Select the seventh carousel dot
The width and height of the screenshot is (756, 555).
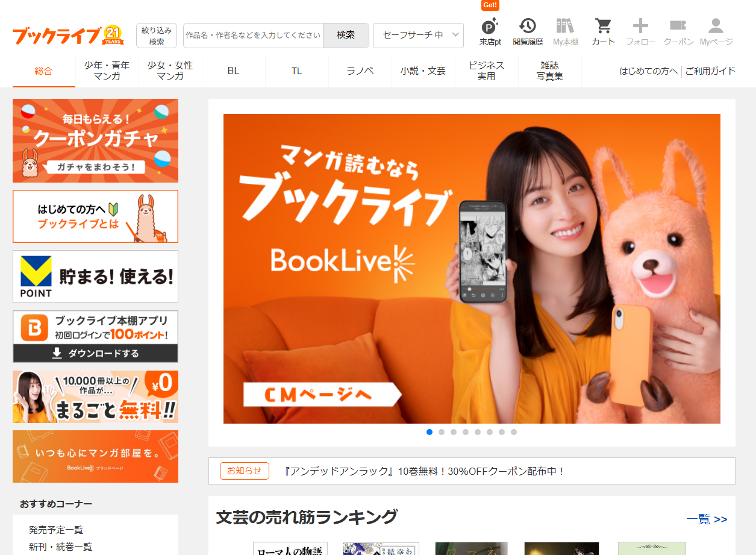coord(502,432)
